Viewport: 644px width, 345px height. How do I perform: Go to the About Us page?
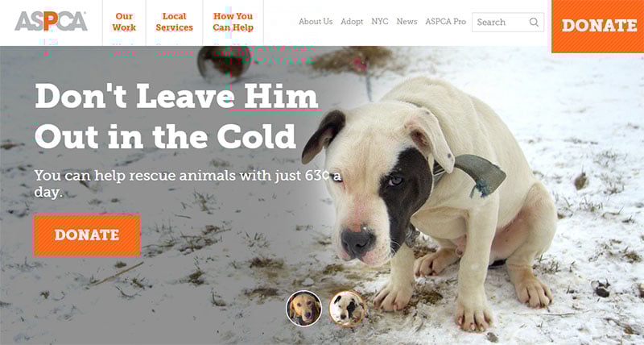pyautogui.click(x=316, y=22)
